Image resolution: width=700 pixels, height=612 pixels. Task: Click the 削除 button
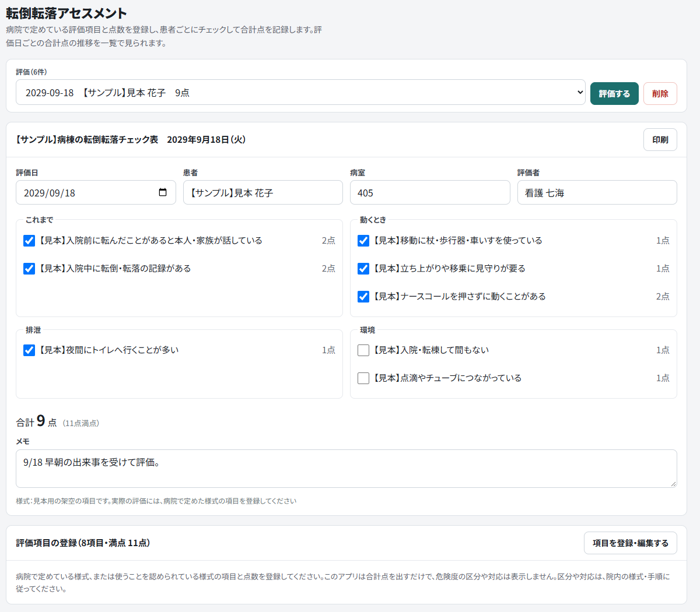click(660, 93)
